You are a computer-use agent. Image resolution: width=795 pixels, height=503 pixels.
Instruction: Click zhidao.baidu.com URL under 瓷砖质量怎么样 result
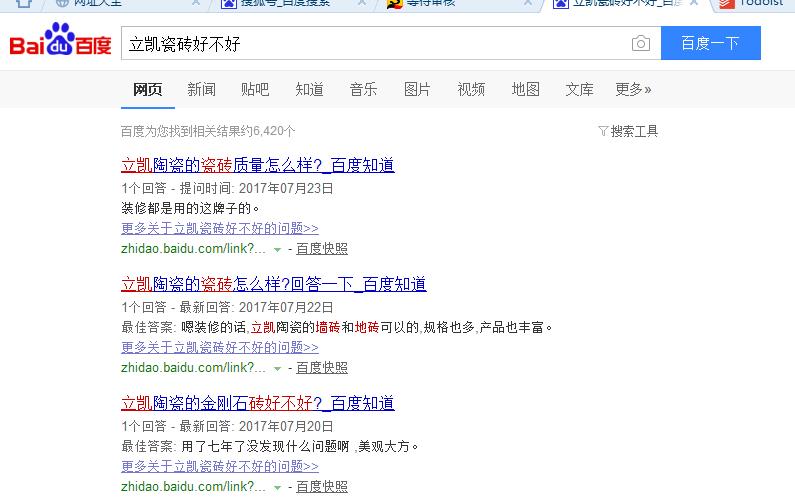pos(193,248)
